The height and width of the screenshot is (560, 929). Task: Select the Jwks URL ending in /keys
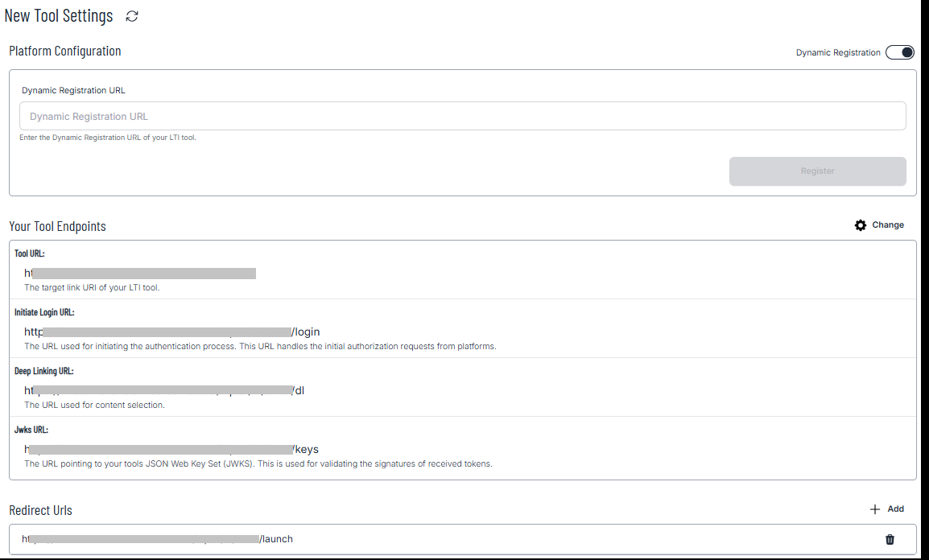[169, 449]
